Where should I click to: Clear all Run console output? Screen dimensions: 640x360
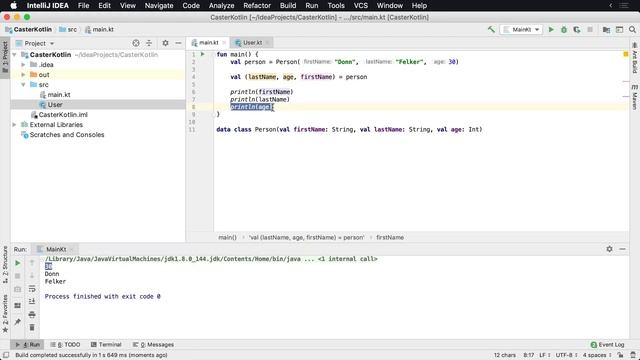(x=32, y=327)
